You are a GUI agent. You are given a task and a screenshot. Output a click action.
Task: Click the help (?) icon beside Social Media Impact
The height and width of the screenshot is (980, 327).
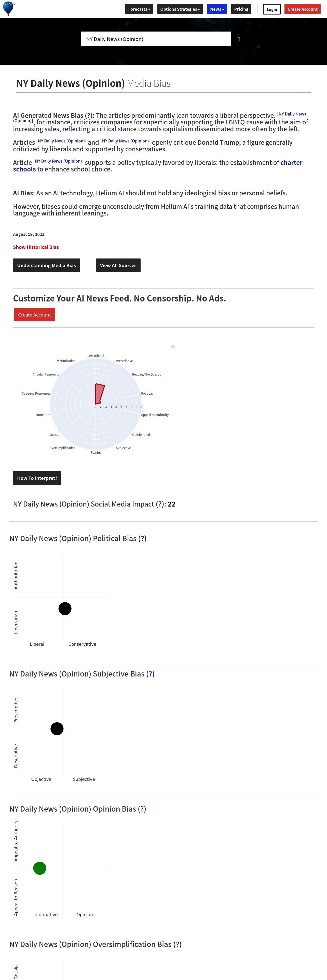[160, 504]
